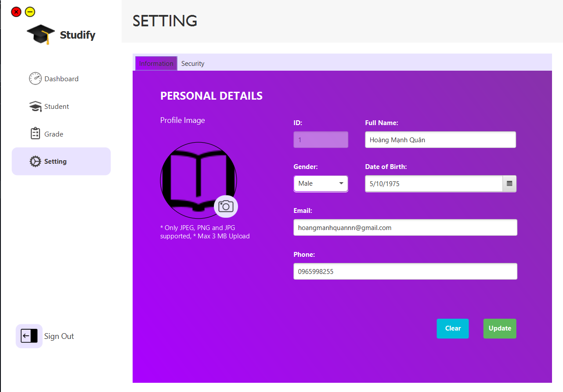Click the Sign Out arrow icon
The height and width of the screenshot is (392, 563).
(29, 336)
